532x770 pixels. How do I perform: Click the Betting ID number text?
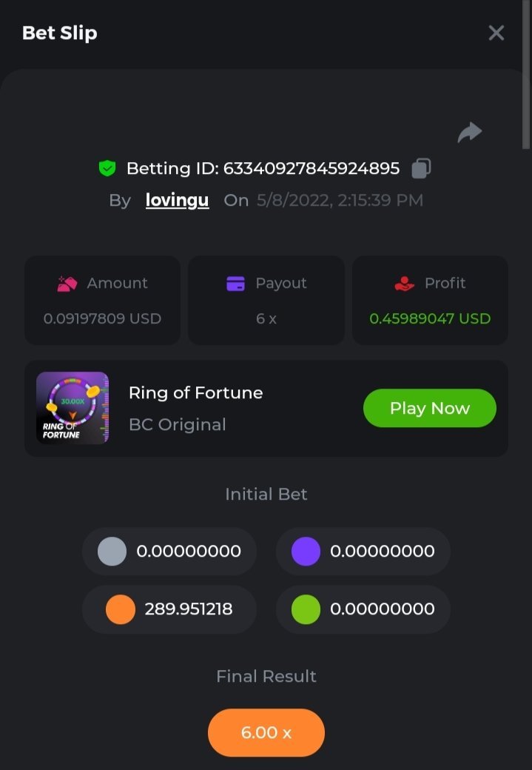pos(311,169)
